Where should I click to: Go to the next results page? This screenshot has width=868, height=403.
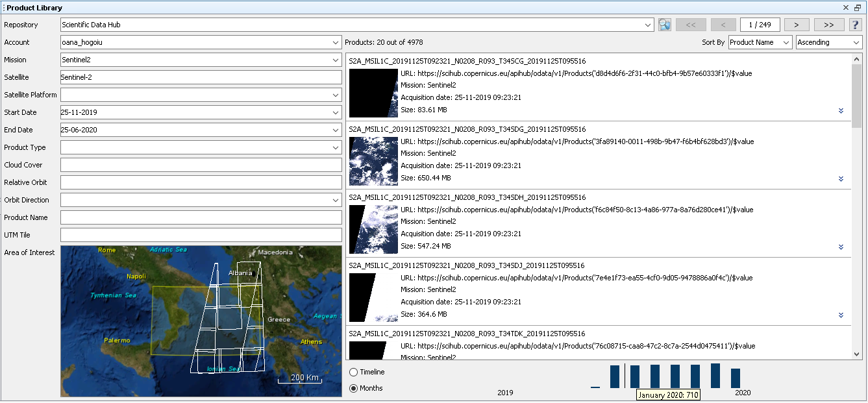(x=797, y=25)
